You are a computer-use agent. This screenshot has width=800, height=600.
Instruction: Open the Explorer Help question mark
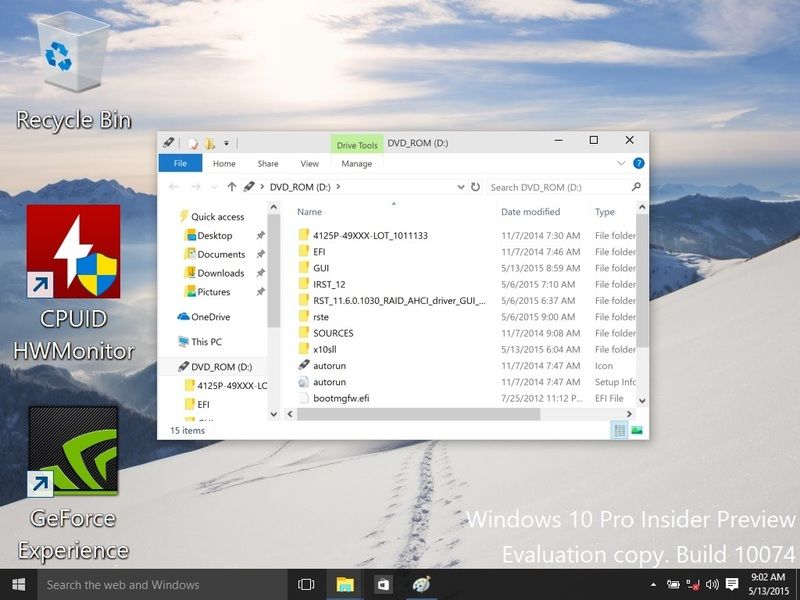point(639,164)
